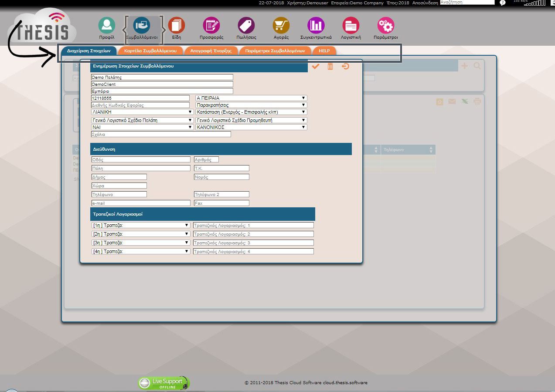This screenshot has width=555, height=392.
Task: Expand the Α ΠΕΙΡΑΙΑ tax office dropdown
Action: click(x=251, y=98)
